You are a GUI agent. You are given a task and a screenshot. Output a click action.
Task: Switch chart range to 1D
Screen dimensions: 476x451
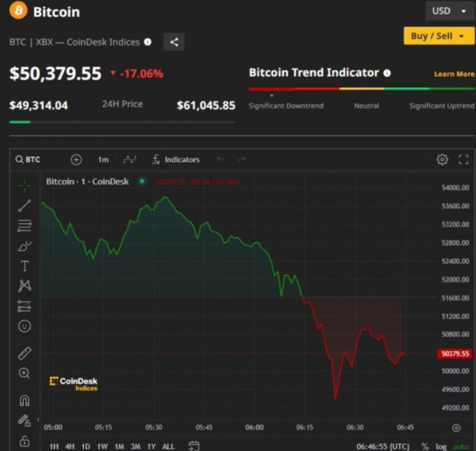86,446
